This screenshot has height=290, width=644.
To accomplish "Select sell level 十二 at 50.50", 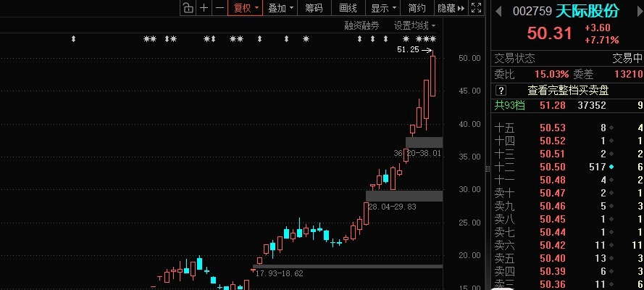I will coord(568,167).
